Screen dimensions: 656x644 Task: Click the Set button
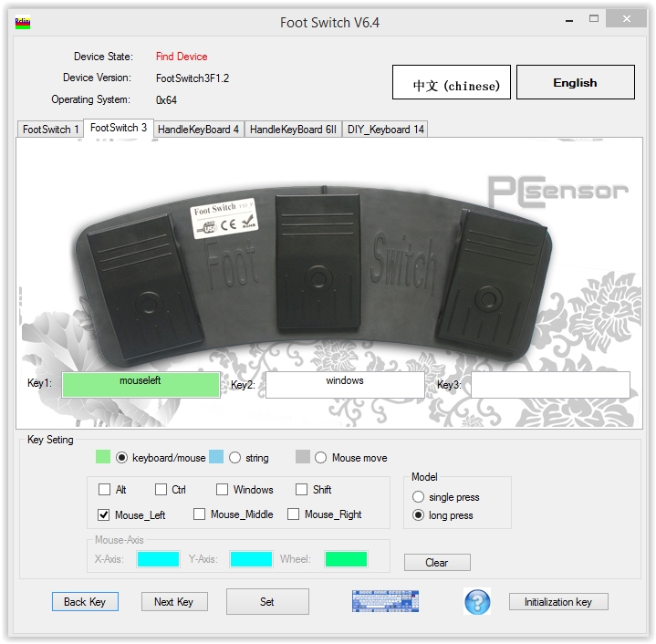click(267, 602)
